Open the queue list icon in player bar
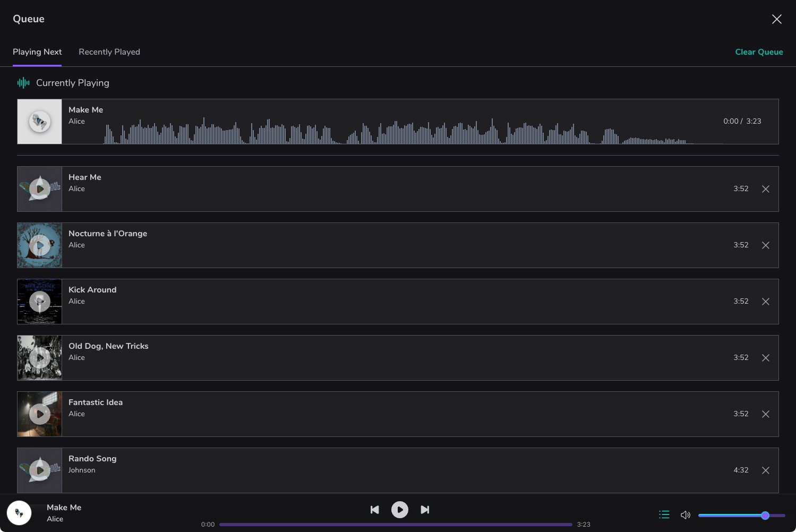The width and height of the screenshot is (796, 532). pyautogui.click(x=664, y=514)
